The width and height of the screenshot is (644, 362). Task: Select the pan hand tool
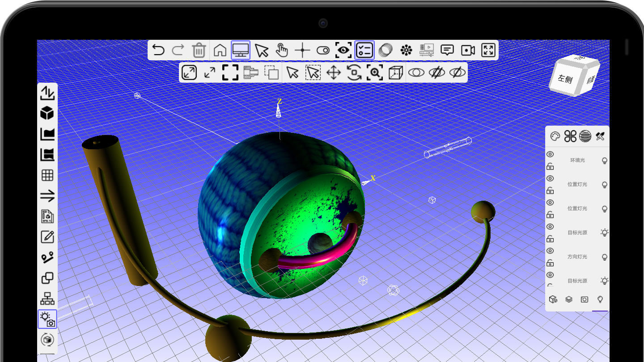282,50
